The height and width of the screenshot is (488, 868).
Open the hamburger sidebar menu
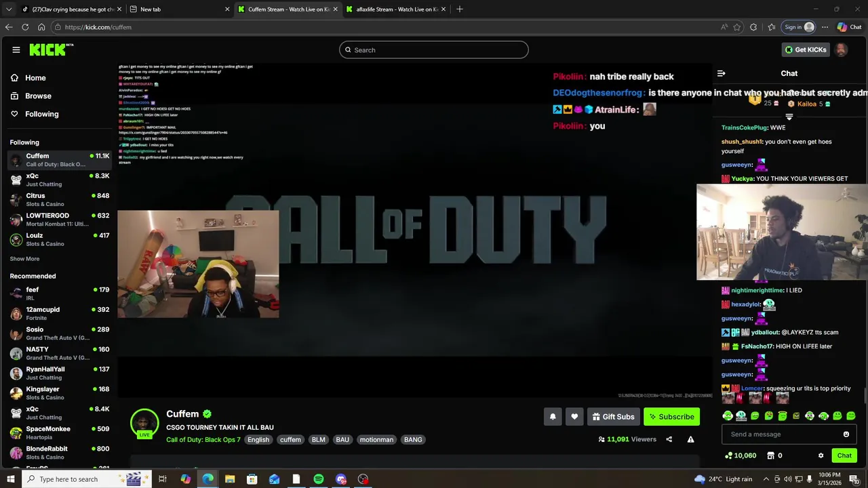click(x=16, y=49)
